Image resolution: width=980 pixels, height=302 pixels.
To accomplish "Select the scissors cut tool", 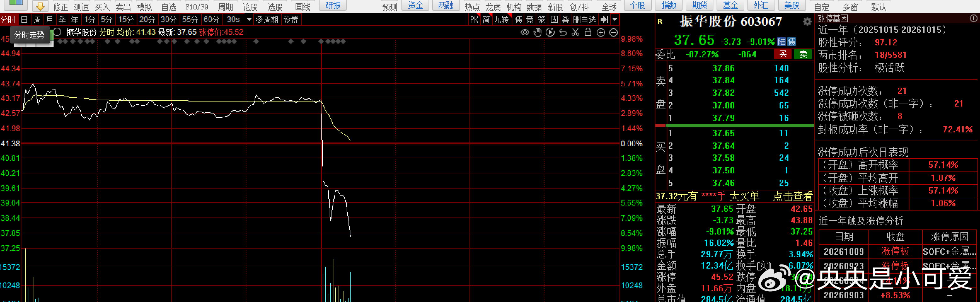I will point(575,32).
